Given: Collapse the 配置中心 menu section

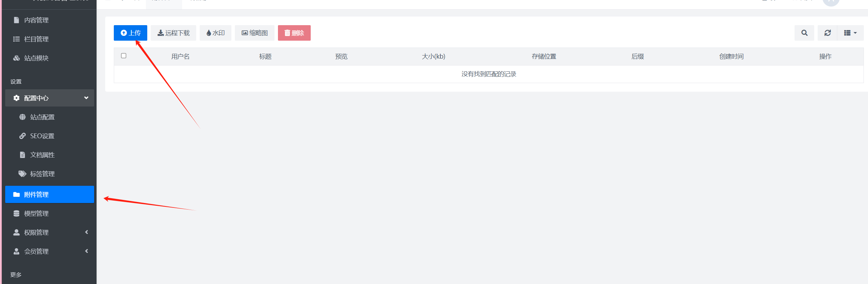Looking at the screenshot, I should (x=50, y=98).
